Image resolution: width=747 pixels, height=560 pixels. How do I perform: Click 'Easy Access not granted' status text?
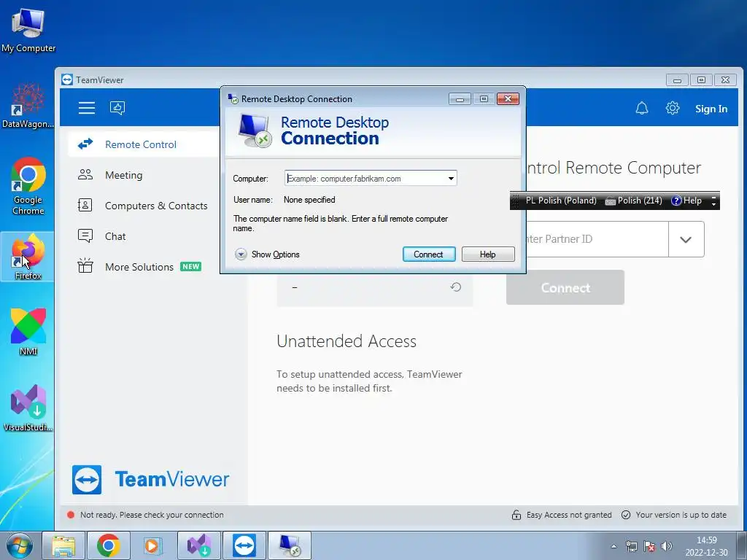[569, 515]
